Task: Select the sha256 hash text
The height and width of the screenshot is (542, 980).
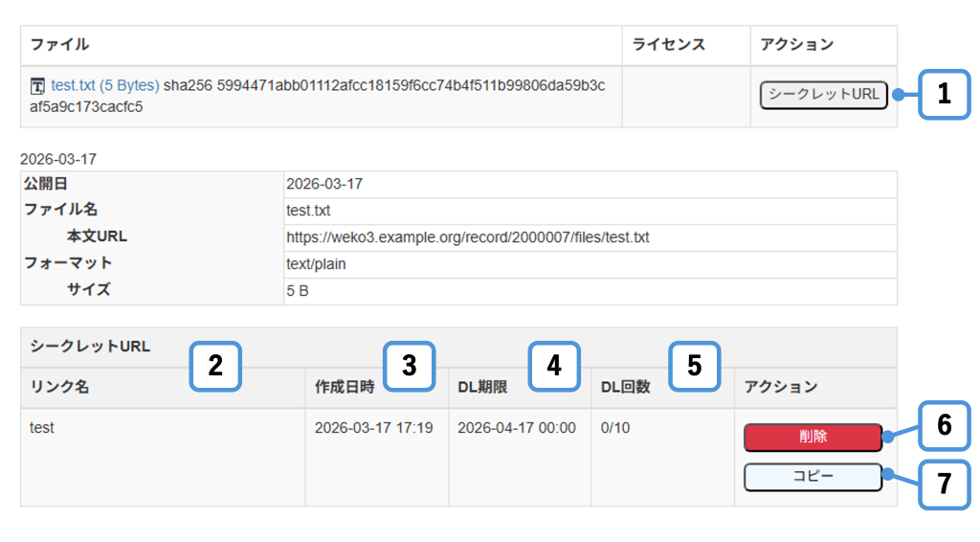Action: (383, 85)
